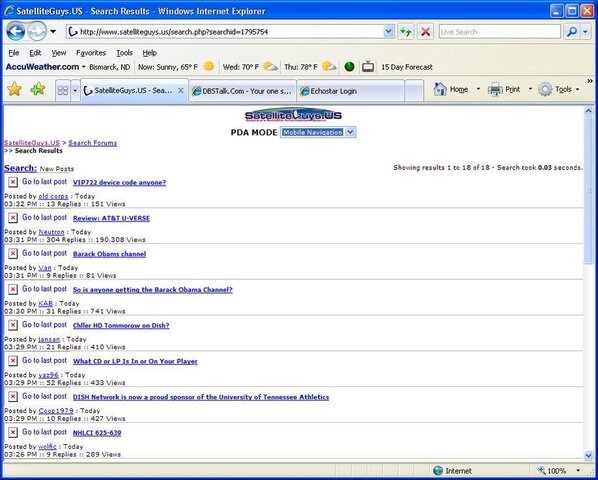
Task: Click the red Stop loading icon
Action: click(425, 32)
